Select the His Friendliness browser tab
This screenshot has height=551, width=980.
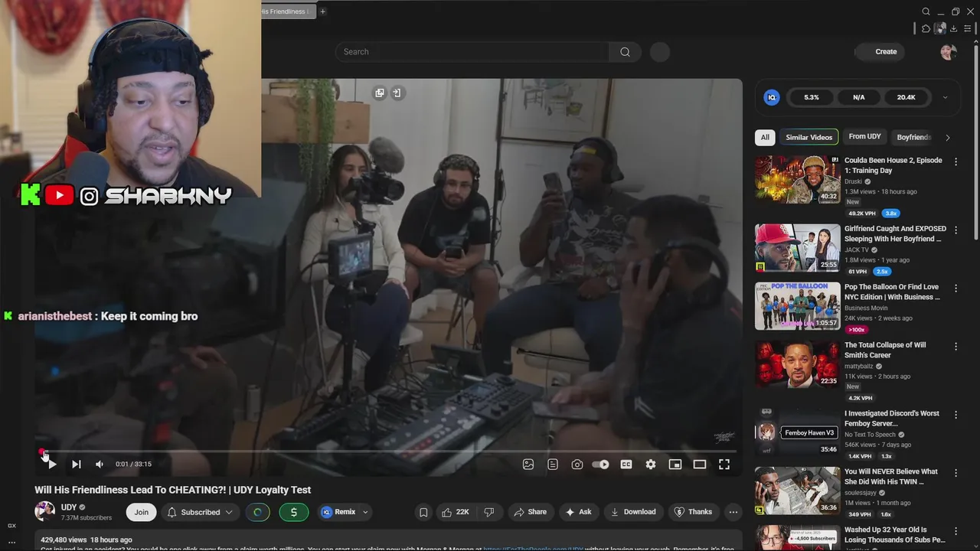click(288, 11)
